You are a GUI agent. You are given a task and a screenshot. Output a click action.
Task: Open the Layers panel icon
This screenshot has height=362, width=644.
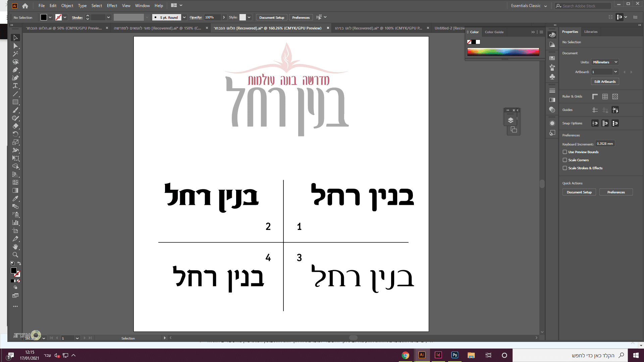(511, 120)
